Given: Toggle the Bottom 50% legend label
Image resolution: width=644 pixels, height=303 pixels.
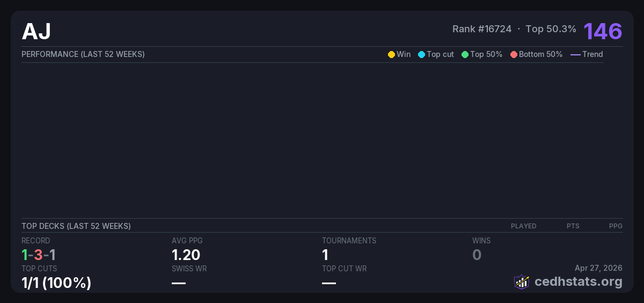Looking at the screenshot, I should [x=540, y=54].
